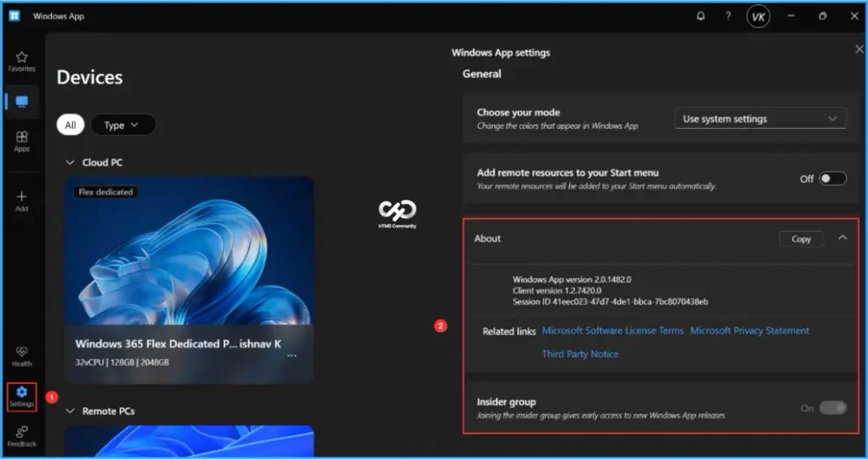Select the Devices monitor icon in sidebar

coord(21,102)
